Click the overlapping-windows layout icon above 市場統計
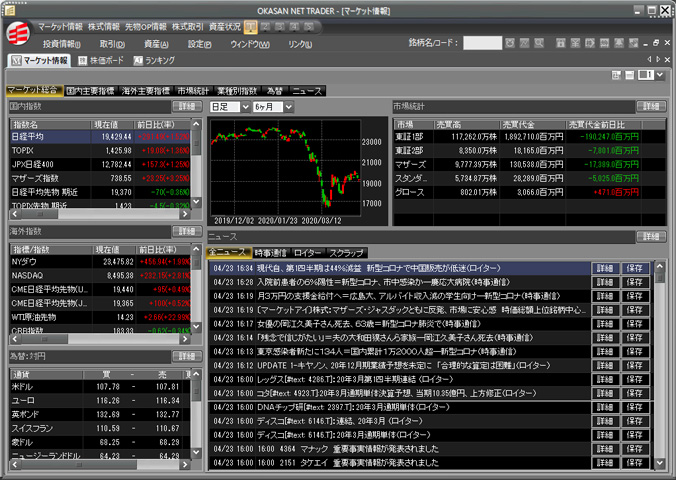The width and height of the screenshot is (676, 481). pos(616,75)
